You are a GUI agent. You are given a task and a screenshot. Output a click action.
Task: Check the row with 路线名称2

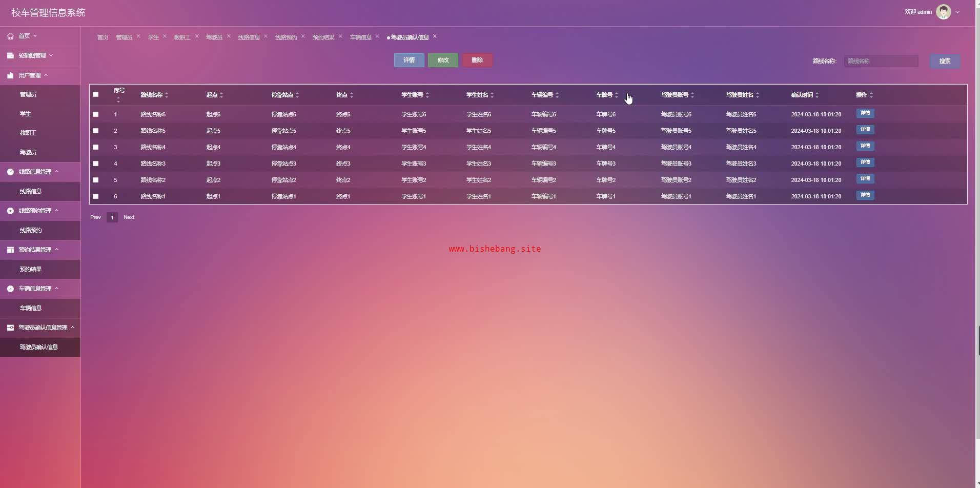point(95,180)
